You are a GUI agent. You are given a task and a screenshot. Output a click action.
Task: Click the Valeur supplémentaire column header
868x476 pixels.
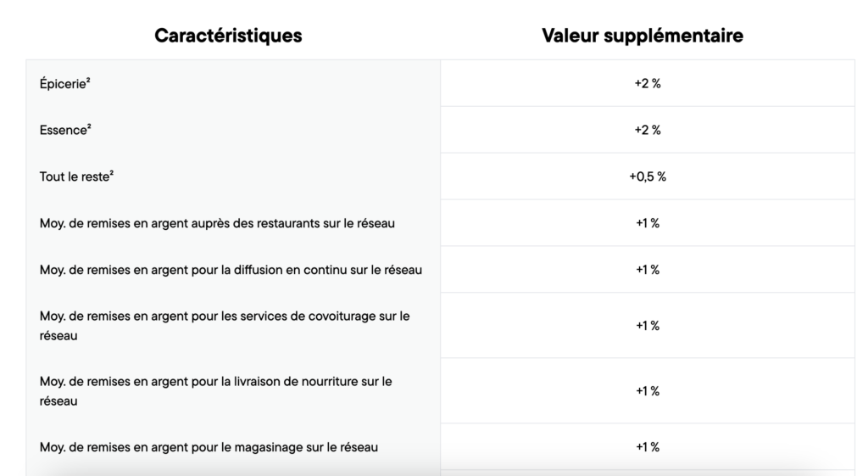pyautogui.click(x=643, y=36)
